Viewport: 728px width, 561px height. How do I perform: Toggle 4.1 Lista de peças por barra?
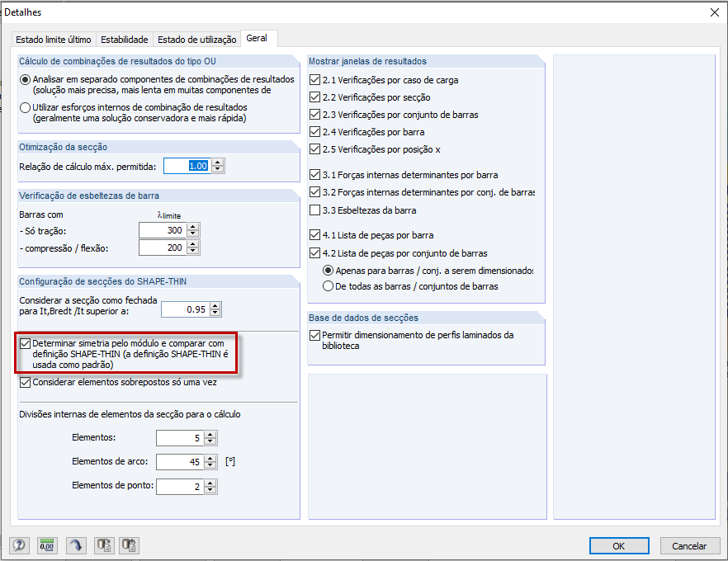click(x=314, y=235)
